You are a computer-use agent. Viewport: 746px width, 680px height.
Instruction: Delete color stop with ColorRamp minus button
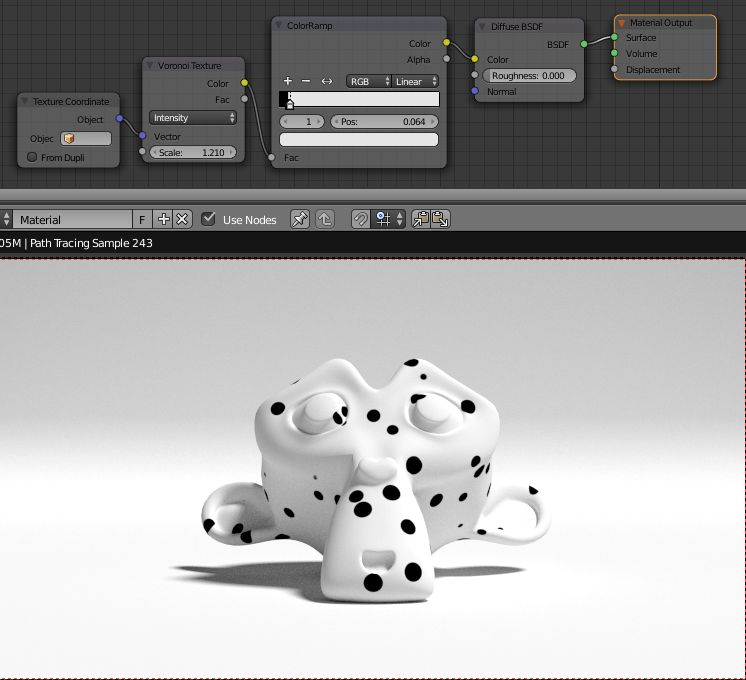point(306,81)
